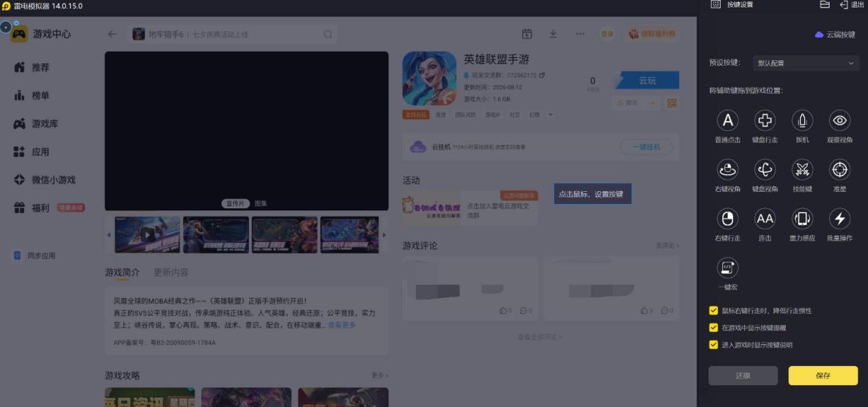Click the 退出 exit button
Screen dimensions: 868x407
pos(852,5)
